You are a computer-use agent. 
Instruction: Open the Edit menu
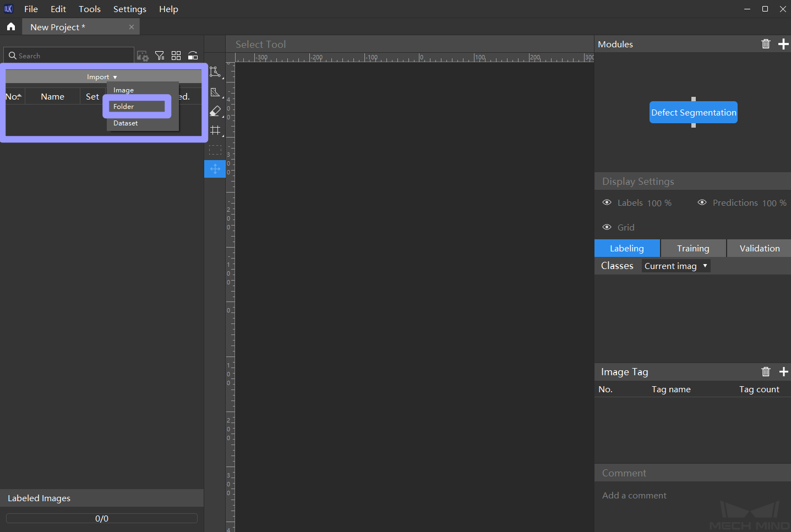coord(58,9)
